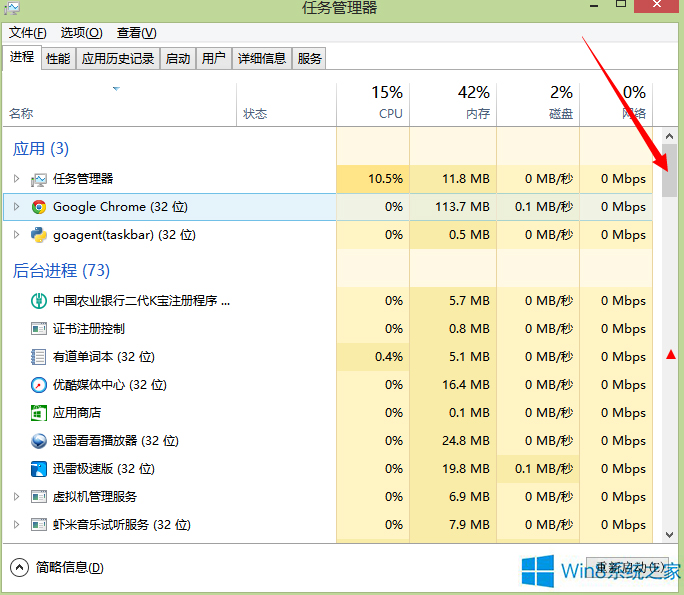Expand the 虾米音乐试听服务 process group
The image size is (684, 595).
tap(16, 524)
